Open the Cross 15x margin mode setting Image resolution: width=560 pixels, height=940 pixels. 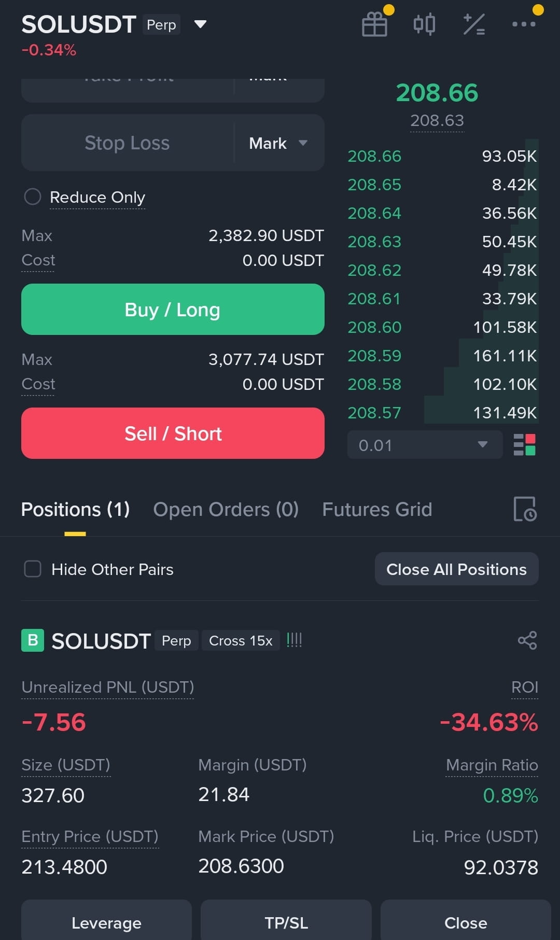[241, 641]
